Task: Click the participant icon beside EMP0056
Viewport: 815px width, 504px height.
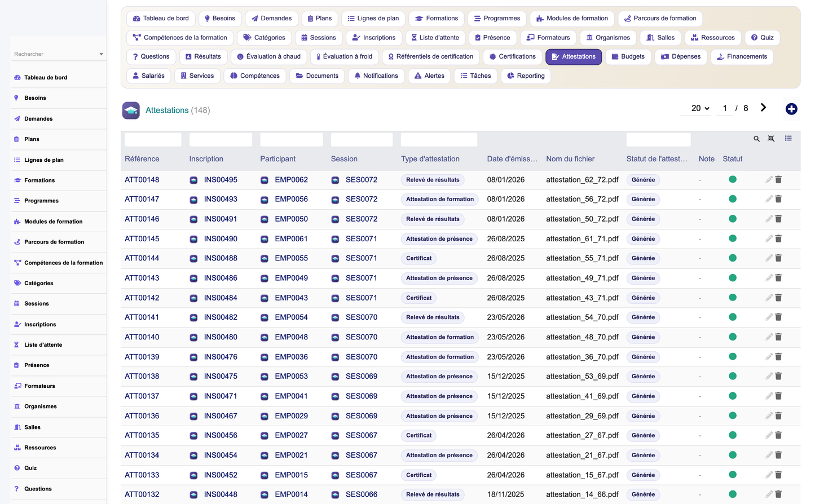Action: tap(264, 199)
